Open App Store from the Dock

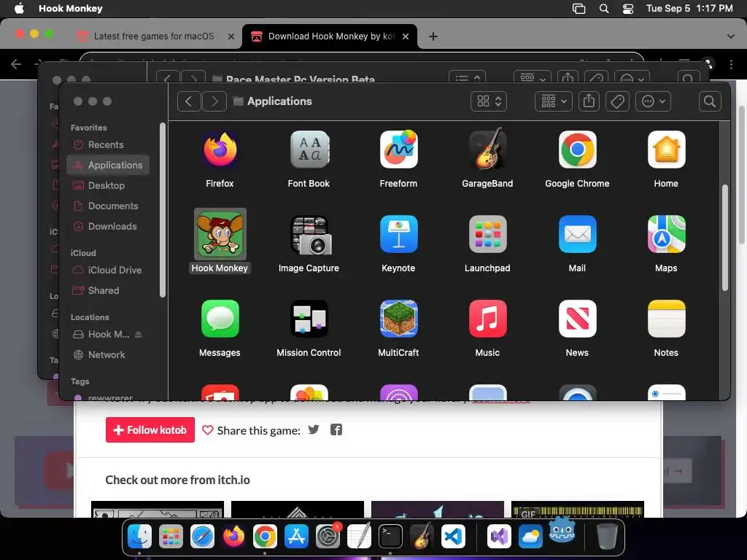click(296, 537)
